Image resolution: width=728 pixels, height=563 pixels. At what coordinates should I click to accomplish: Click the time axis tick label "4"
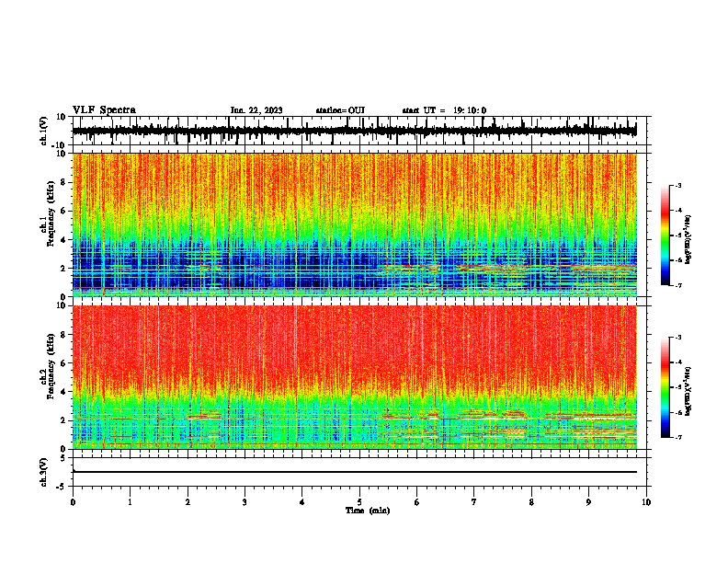(302, 502)
